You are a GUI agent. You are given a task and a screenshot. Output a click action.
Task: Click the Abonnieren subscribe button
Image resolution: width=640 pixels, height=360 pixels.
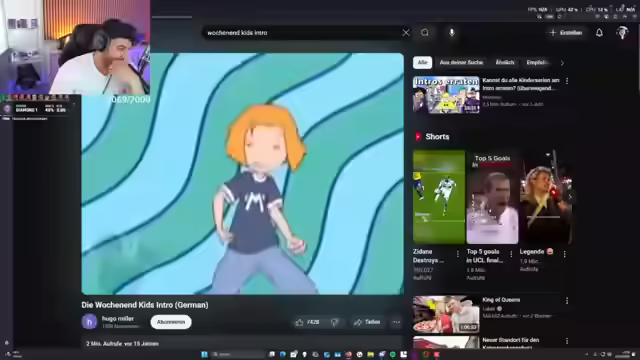coord(171,322)
